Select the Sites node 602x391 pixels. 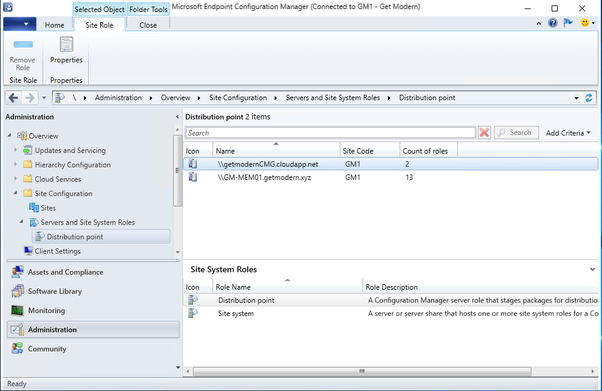[48, 208]
